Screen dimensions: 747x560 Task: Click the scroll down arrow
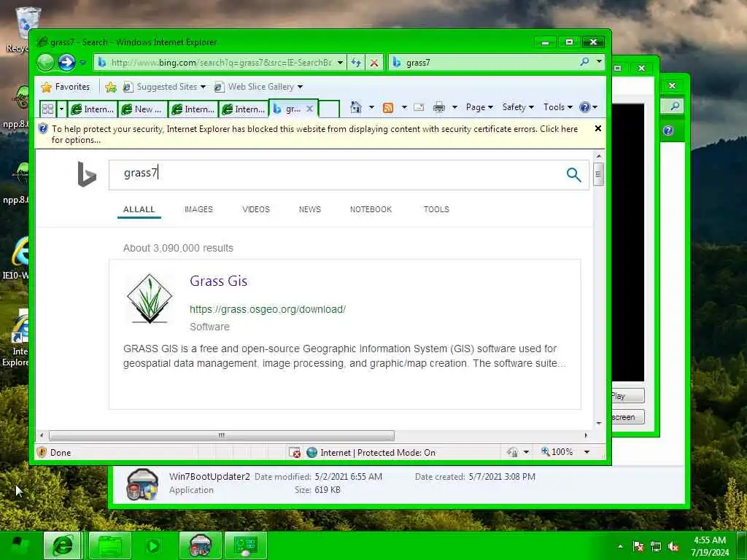pos(598,424)
